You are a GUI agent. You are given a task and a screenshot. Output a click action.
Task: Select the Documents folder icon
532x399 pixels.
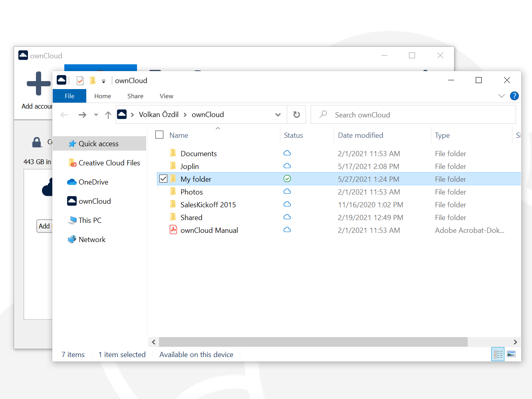[x=173, y=153]
